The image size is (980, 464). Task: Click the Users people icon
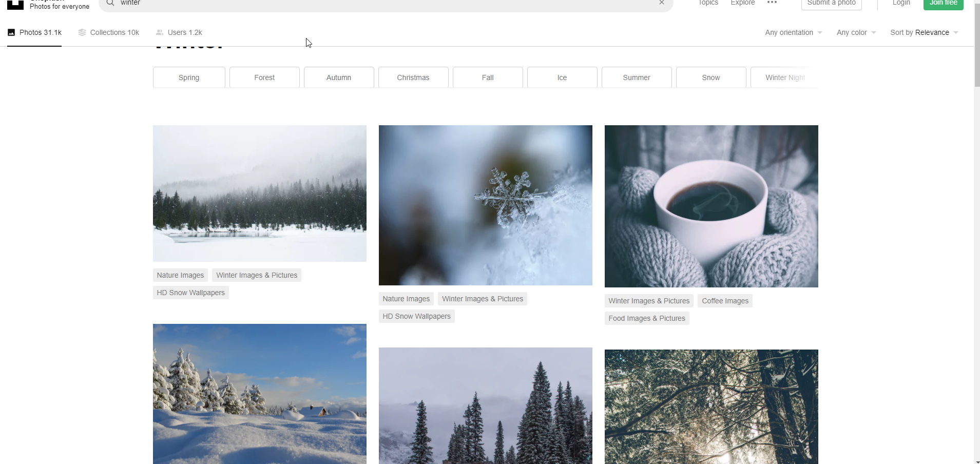click(x=160, y=32)
